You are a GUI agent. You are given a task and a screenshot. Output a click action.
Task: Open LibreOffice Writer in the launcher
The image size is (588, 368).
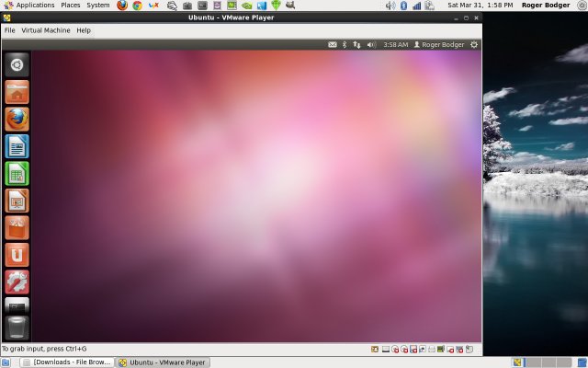coord(17,146)
